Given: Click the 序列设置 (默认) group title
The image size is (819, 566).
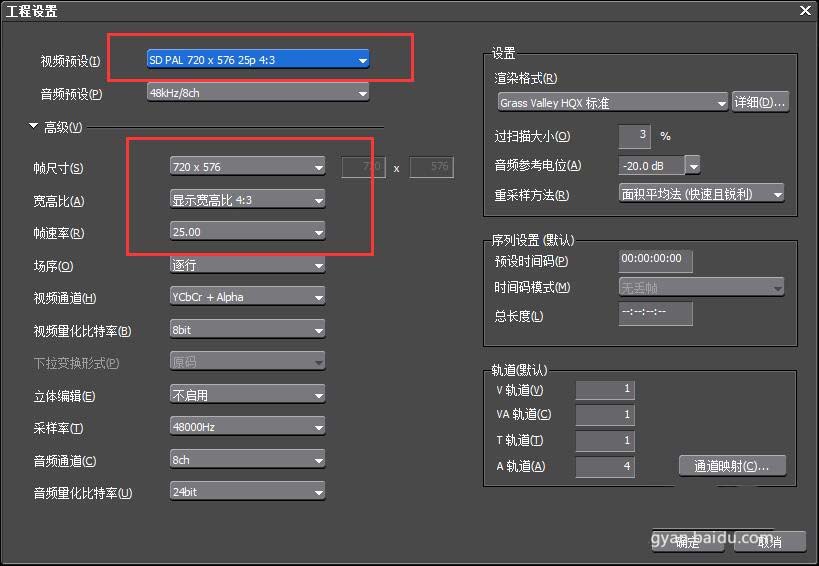Looking at the screenshot, I should click(533, 240).
